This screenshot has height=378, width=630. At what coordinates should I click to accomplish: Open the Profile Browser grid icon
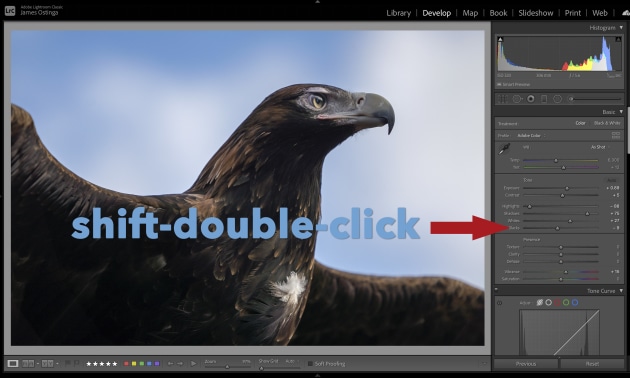[616, 135]
